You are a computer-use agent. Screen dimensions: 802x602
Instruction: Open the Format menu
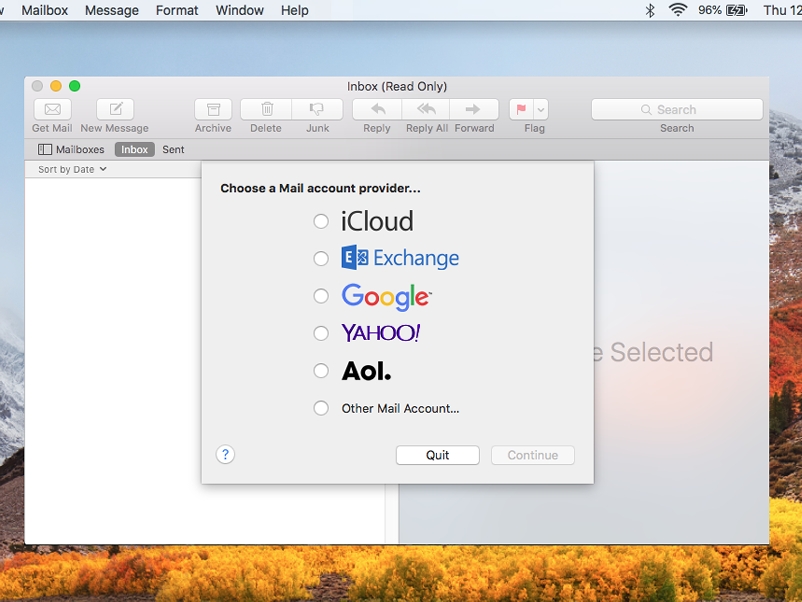coord(177,10)
